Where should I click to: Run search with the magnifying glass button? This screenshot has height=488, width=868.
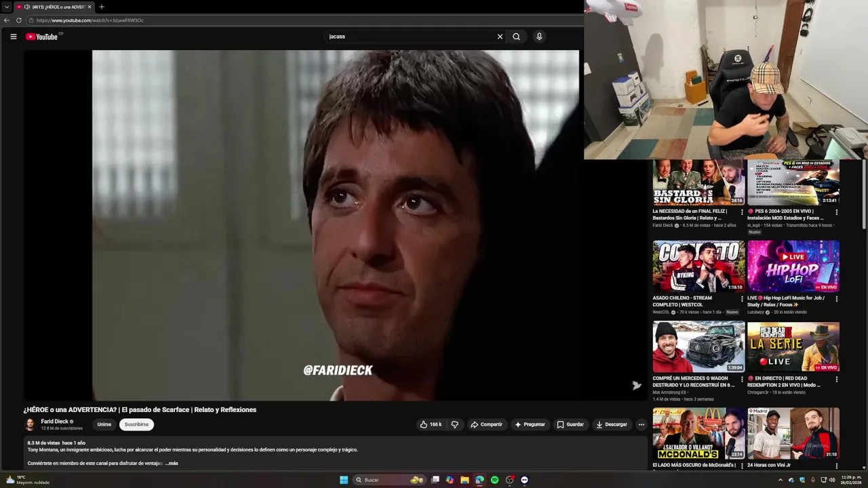click(x=517, y=37)
